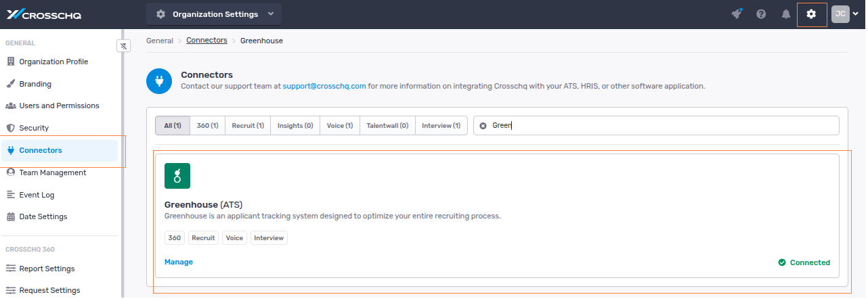Select the Insights (0) filter tab

coord(295,125)
